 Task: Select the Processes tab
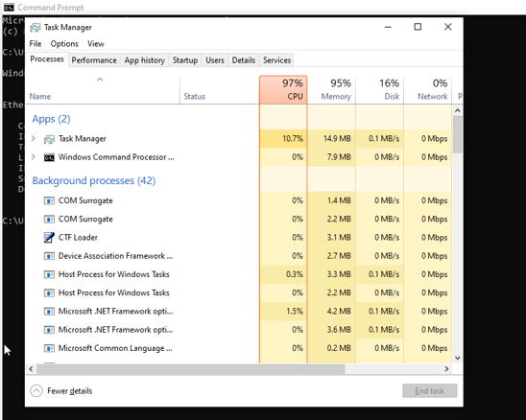pyautogui.click(x=47, y=59)
